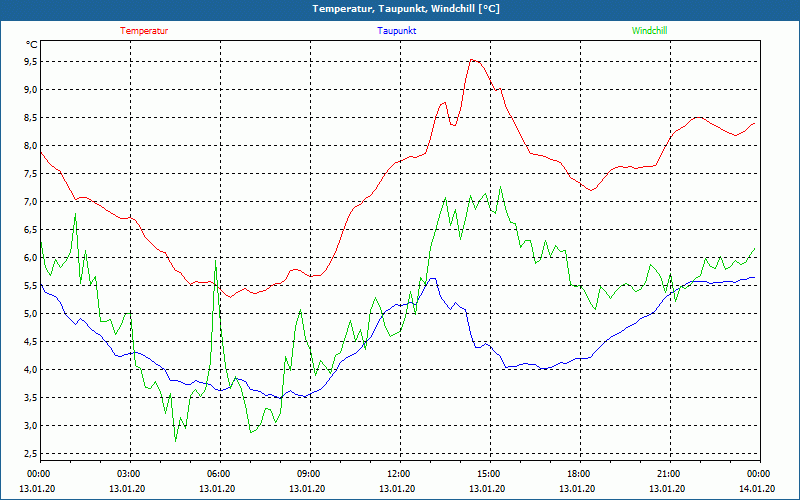
Task: Click the 15:00 time label
Action: (x=487, y=474)
